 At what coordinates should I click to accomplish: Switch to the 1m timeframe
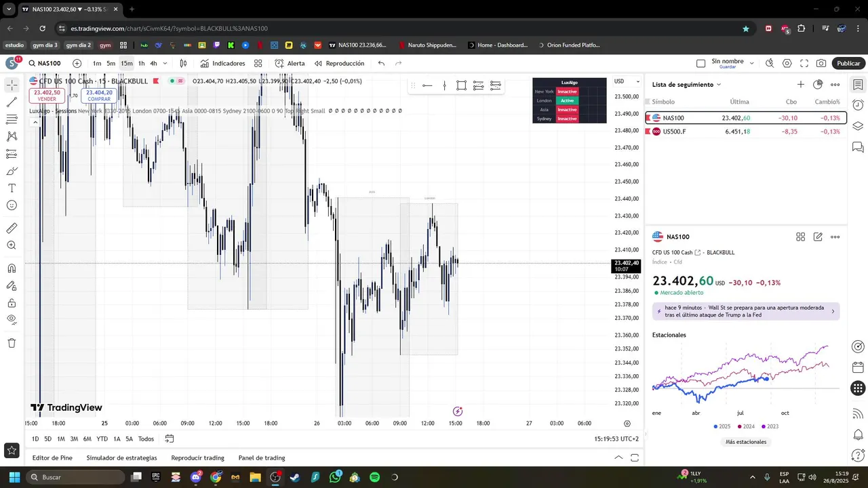(x=97, y=63)
